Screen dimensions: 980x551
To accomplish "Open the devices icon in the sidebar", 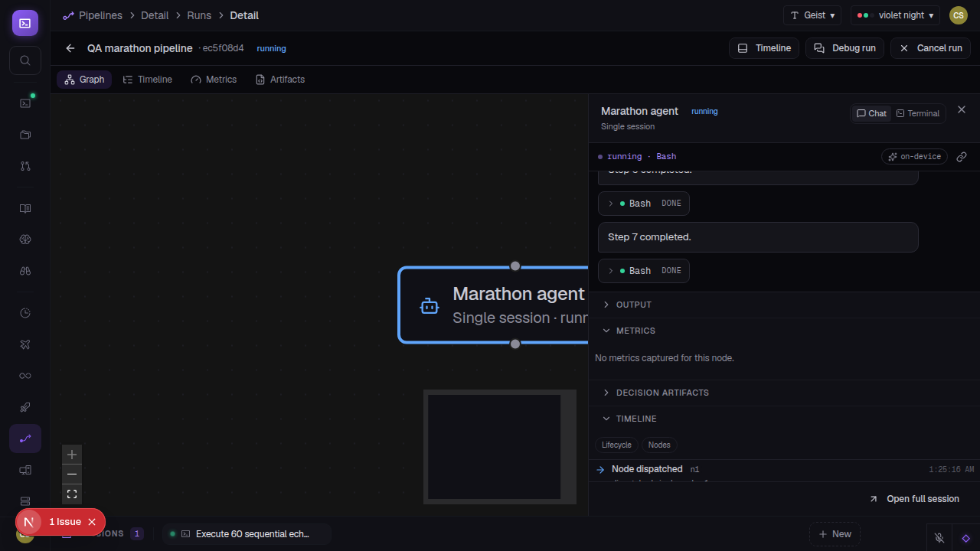I will pyautogui.click(x=25, y=470).
